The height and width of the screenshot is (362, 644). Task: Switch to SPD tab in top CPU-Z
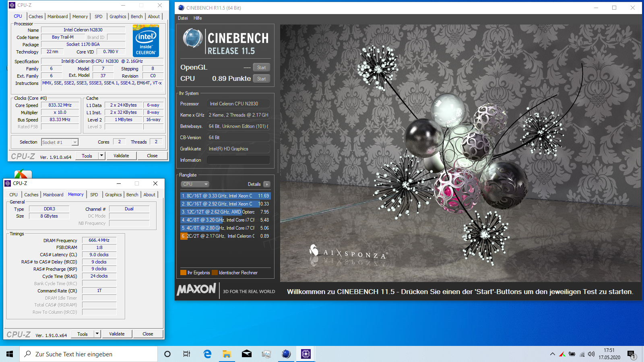point(99,16)
